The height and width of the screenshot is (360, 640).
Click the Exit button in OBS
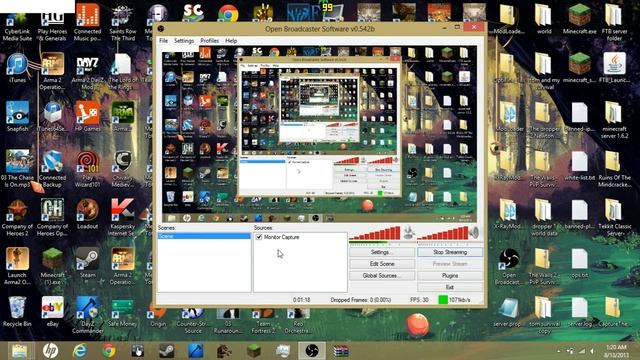click(450, 287)
